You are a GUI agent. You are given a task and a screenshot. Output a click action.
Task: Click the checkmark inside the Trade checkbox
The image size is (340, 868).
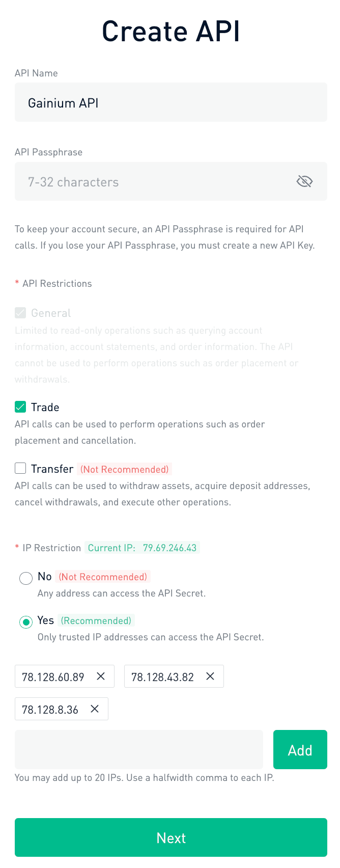click(x=20, y=406)
